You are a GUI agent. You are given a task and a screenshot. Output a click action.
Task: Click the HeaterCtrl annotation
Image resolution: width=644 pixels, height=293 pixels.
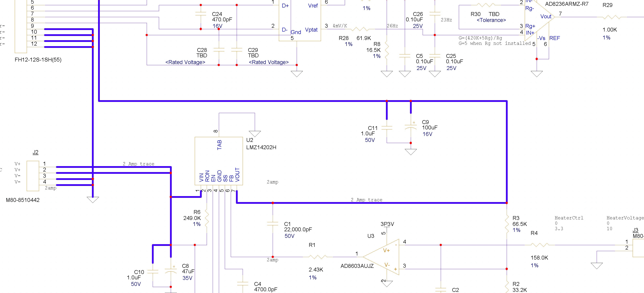569,218
